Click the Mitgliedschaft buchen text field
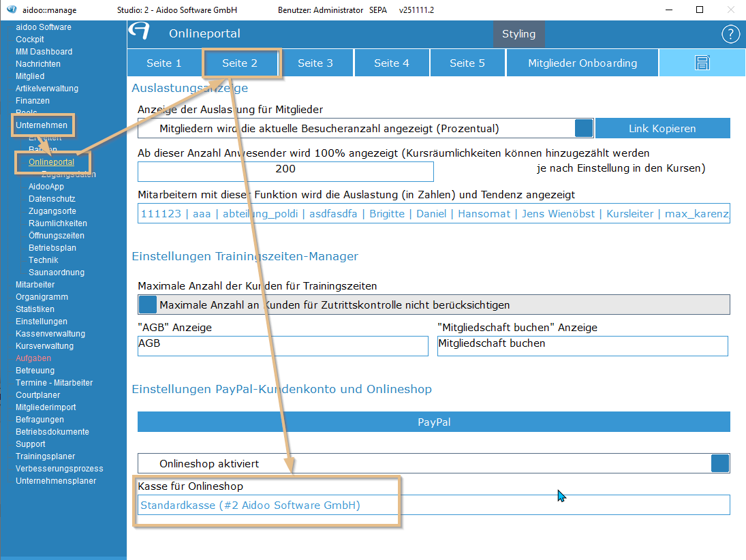This screenshot has height=560, width=746. (582, 345)
